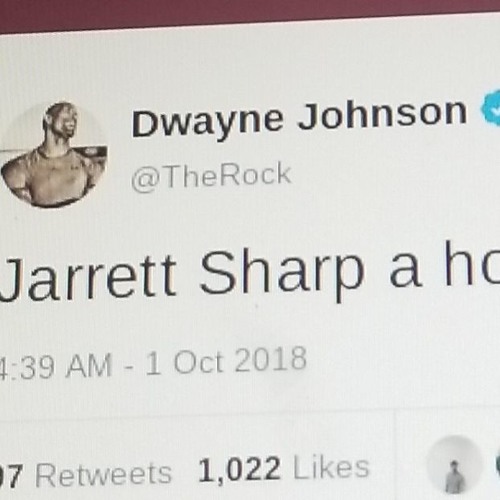Click the liker avatar beside Likes count
This screenshot has width=500, height=500.
pyautogui.click(x=455, y=464)
